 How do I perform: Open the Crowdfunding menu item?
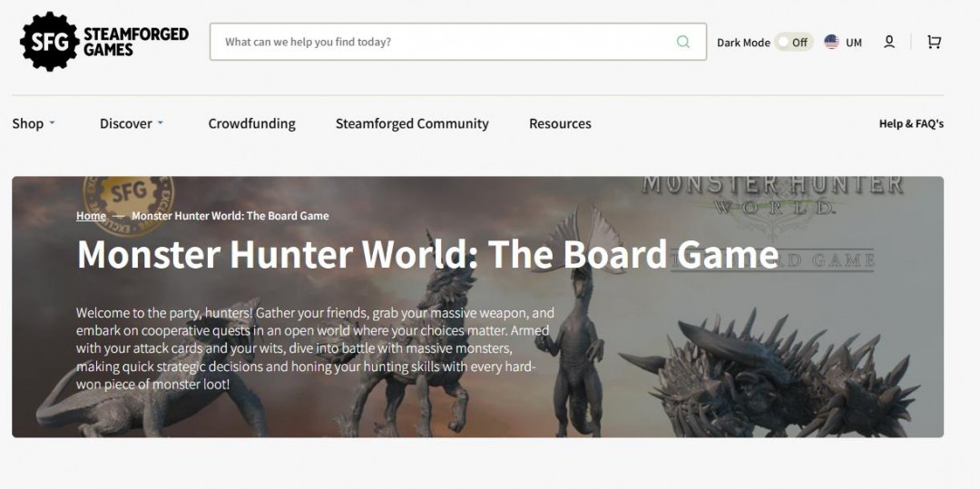252,123
